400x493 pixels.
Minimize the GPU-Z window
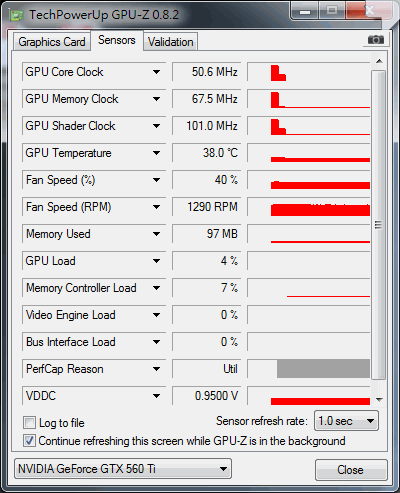pos(305,11)
